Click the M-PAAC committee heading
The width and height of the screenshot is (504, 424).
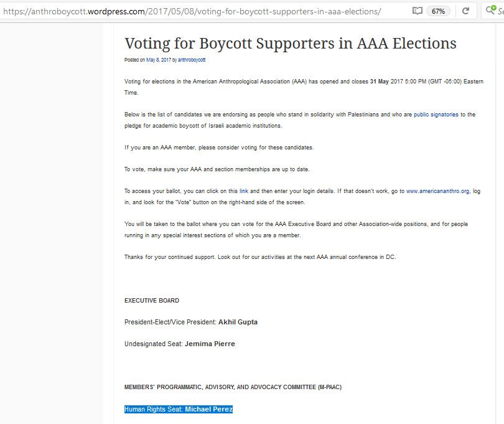(x=233, y=387)
